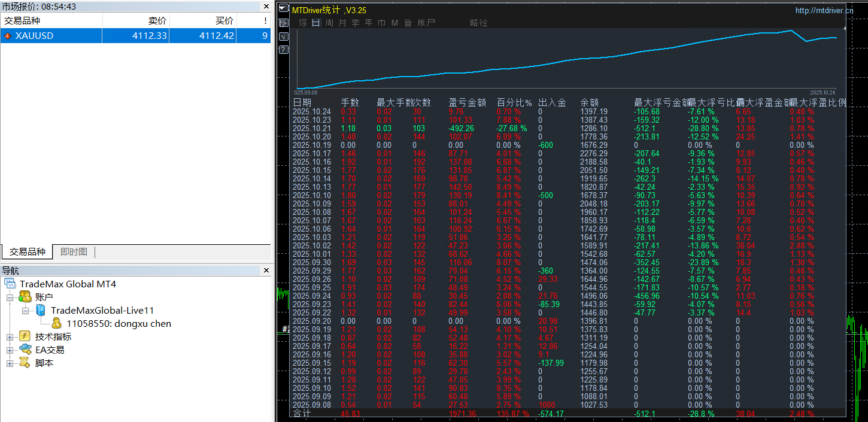Collapse the 账户 tree node
This screenshot has width=868, height=422.
[x=10, y=297]
